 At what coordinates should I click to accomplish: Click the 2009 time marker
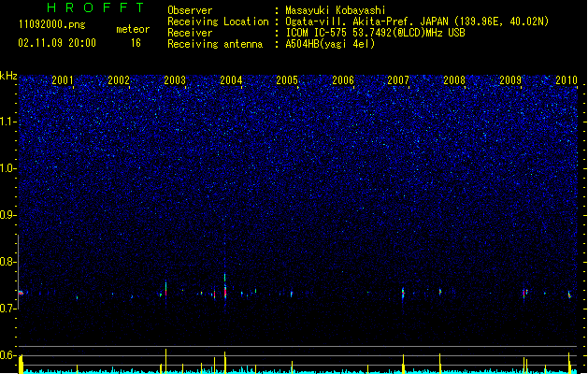click(x=510, y=79)
